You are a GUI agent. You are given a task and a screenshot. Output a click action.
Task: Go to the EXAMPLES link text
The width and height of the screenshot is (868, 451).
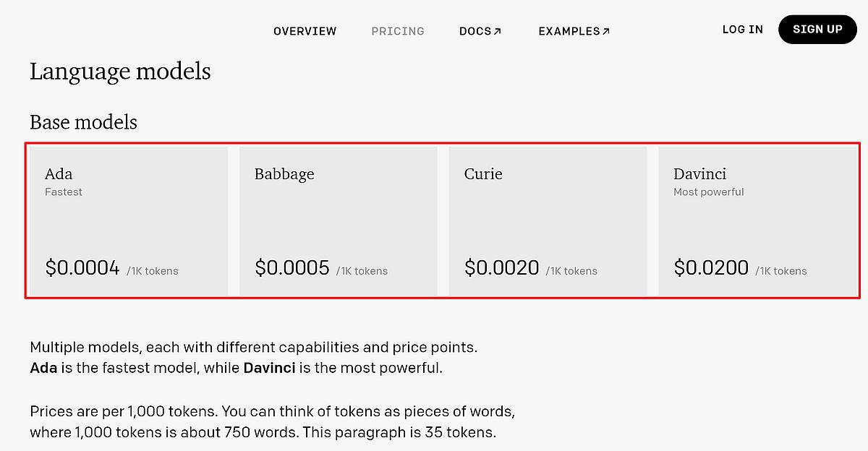coord(569,31)
